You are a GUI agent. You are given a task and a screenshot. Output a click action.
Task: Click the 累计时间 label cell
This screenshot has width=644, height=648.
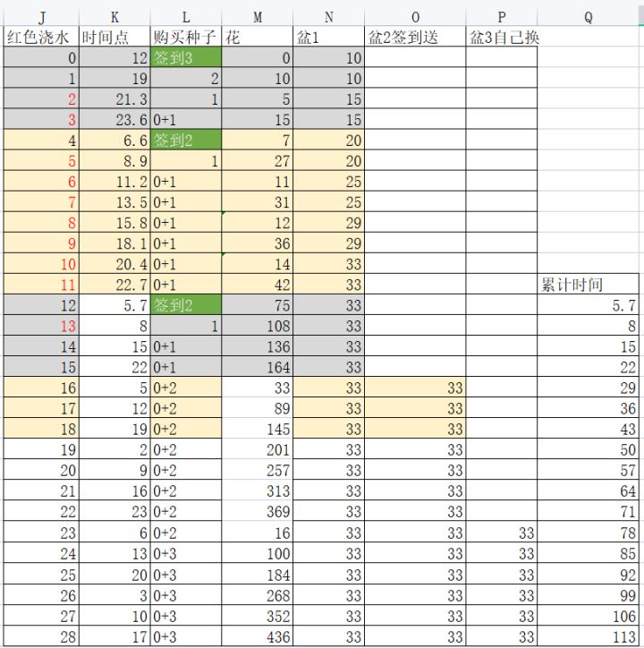pyautogui.click(x=589, y=285)
